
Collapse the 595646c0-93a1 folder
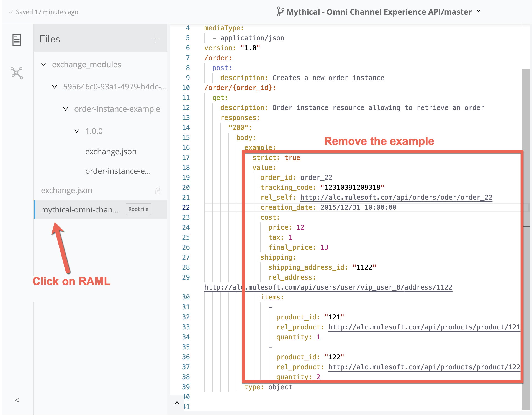point(55,87)
